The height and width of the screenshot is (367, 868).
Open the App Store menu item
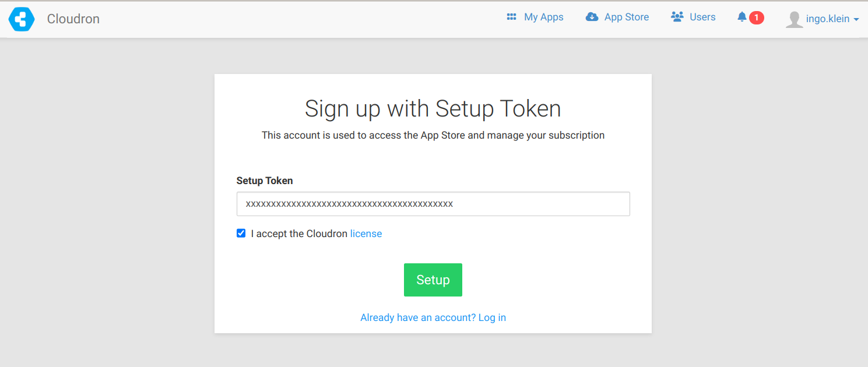[617, 17]
